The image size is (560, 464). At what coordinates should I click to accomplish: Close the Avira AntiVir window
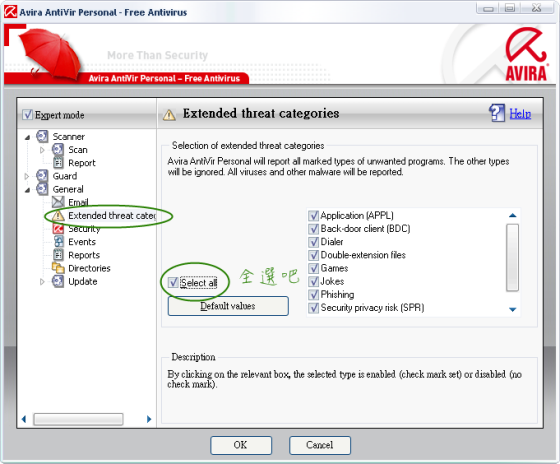[x=536, y=8]
